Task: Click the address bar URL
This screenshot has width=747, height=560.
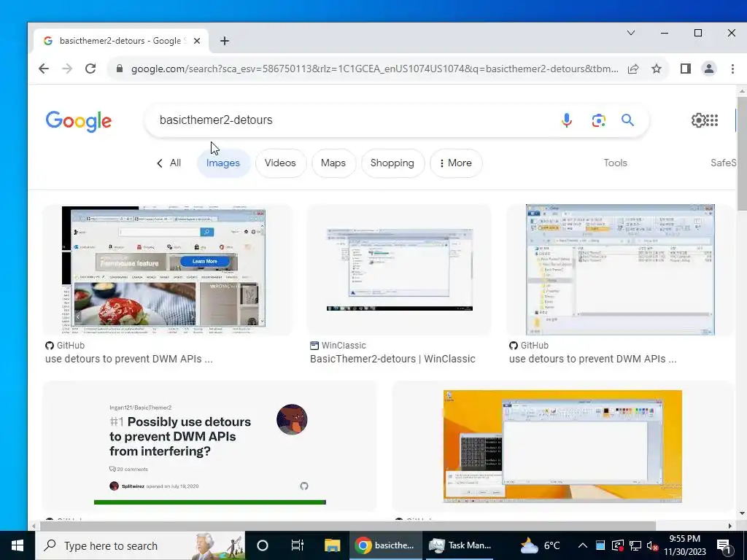Action: click(374, 69)
